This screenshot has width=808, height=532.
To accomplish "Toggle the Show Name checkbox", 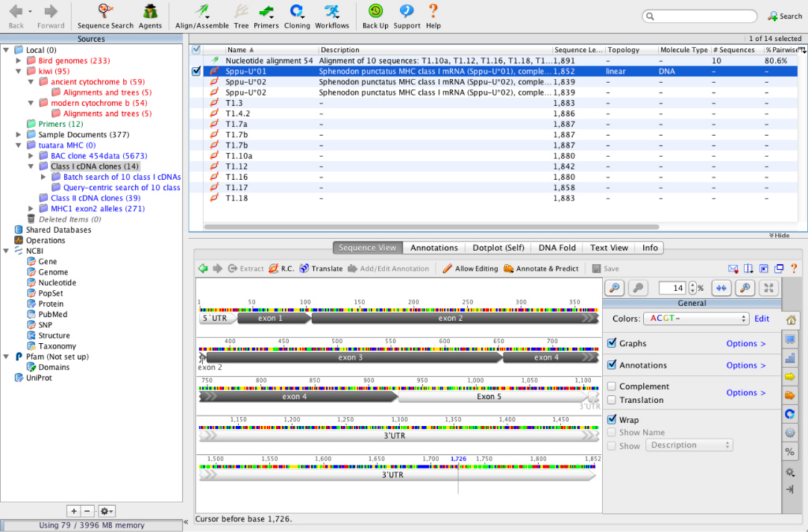I will (x=612, y=432).
